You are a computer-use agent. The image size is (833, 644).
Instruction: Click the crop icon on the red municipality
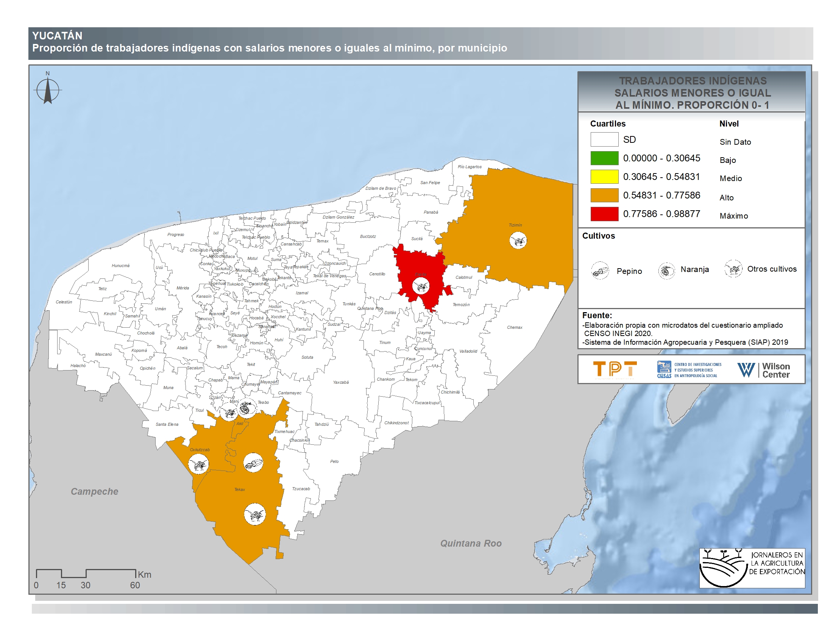coord(421,286)
